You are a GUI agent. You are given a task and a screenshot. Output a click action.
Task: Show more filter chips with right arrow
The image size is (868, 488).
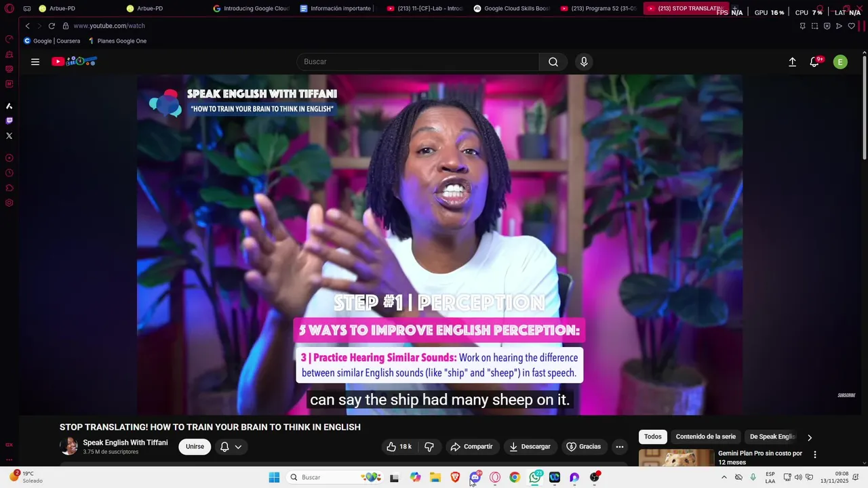coord(809,437)
